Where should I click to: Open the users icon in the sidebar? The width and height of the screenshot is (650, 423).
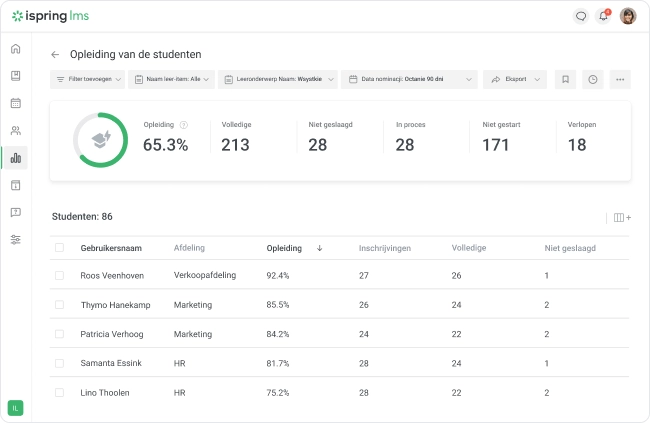coord(15,131)
